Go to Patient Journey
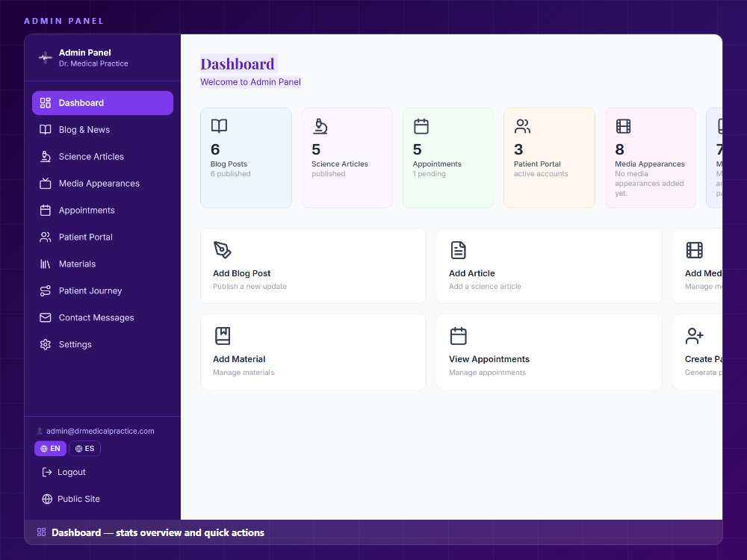This screenshot has height=560, width=747. 102,291
